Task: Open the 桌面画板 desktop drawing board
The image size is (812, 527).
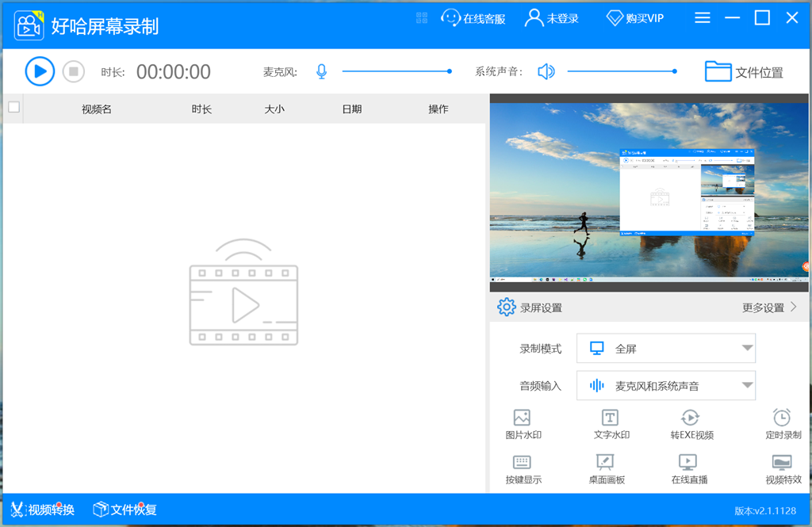Action: click(x=606, y=469)
